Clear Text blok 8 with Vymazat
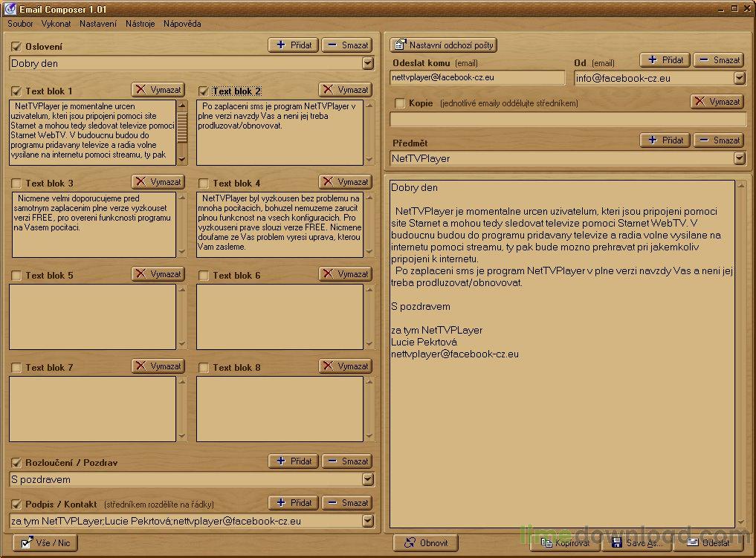The height and width of the screenshot is (558, 756). 345,366
